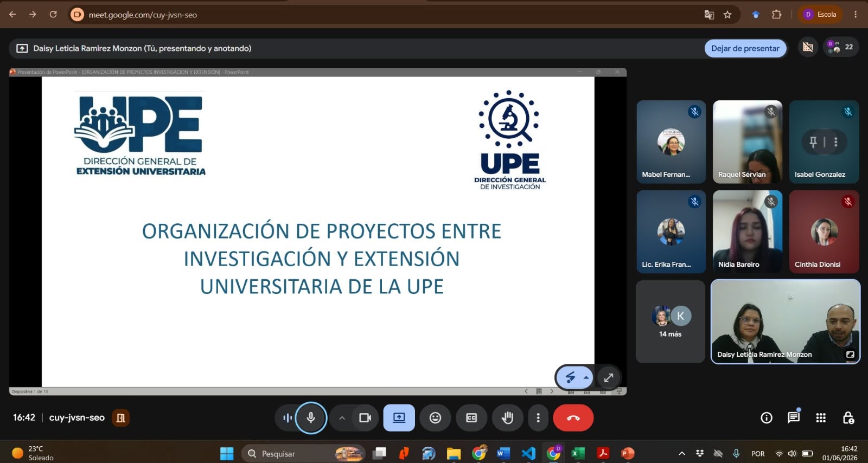Raise hand with the hand icon
The image size is (868, 463).
[507, 418]
